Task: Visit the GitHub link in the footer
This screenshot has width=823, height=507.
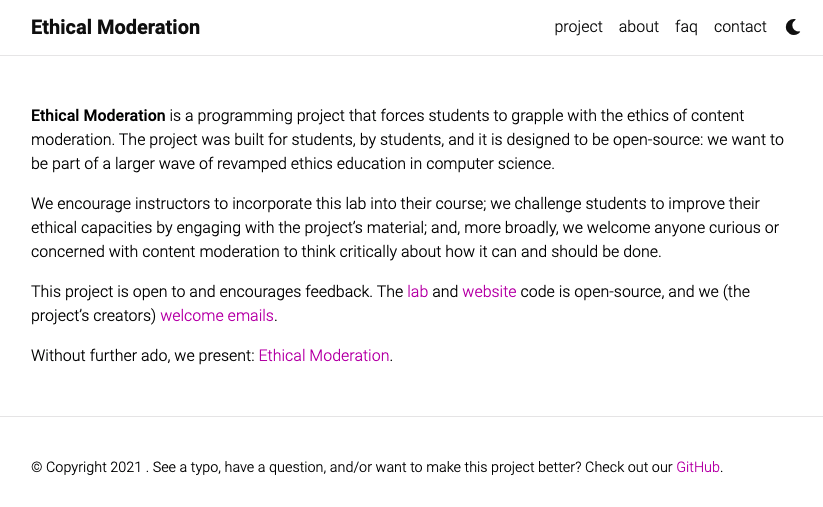Action: click(x=697, y=467)
